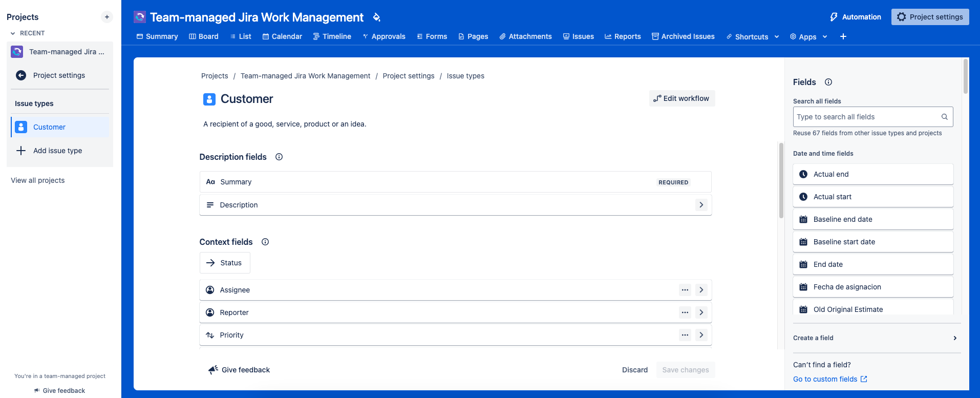The image size is (980, 398).
Task: Expand the Description field chevron
Action: pyautogui.click(x=701, y=205)
